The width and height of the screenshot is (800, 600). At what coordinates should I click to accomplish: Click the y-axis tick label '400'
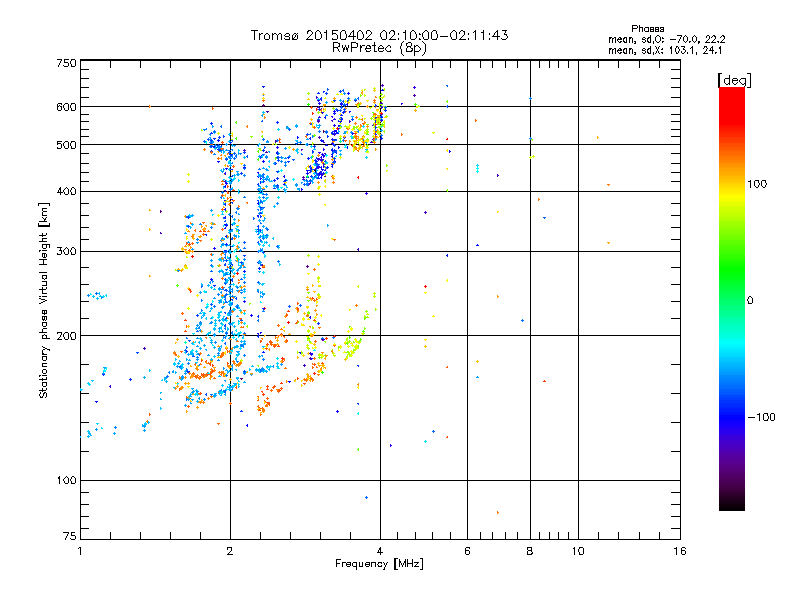[66, 191]
